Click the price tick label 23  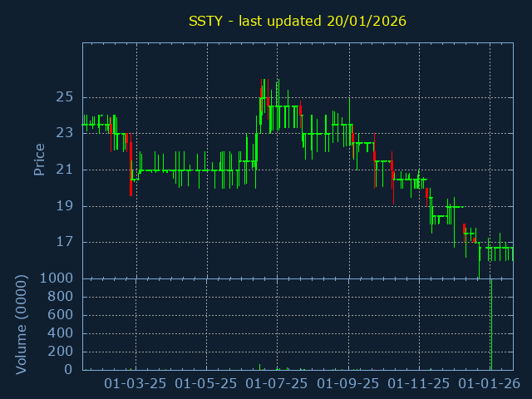(65, 133)
